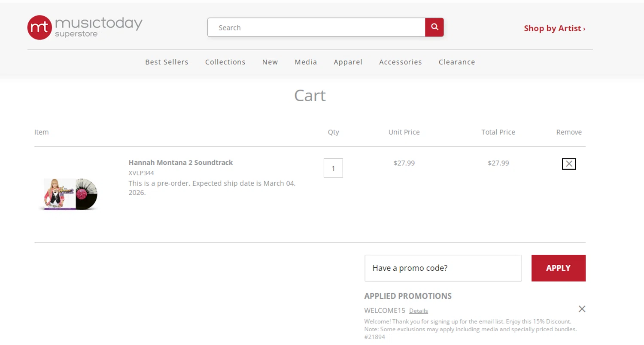Click the pre-order ship date notice
The height and width of the screenshot is (345, 644).
tap(212, 188)
